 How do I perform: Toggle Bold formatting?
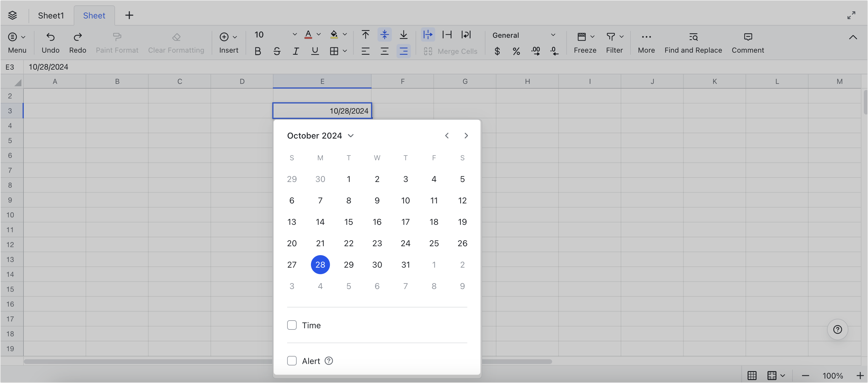click(258, 51)
